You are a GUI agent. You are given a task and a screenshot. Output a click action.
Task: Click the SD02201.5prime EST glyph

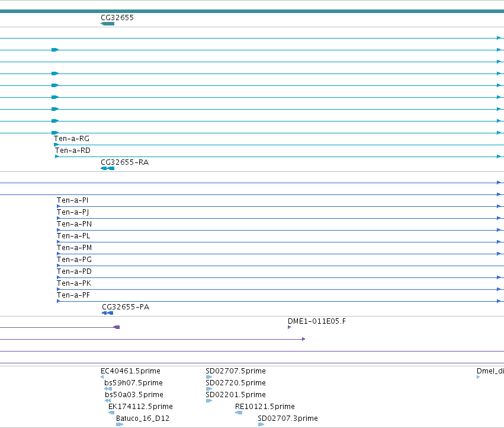[x=209, y=401]
